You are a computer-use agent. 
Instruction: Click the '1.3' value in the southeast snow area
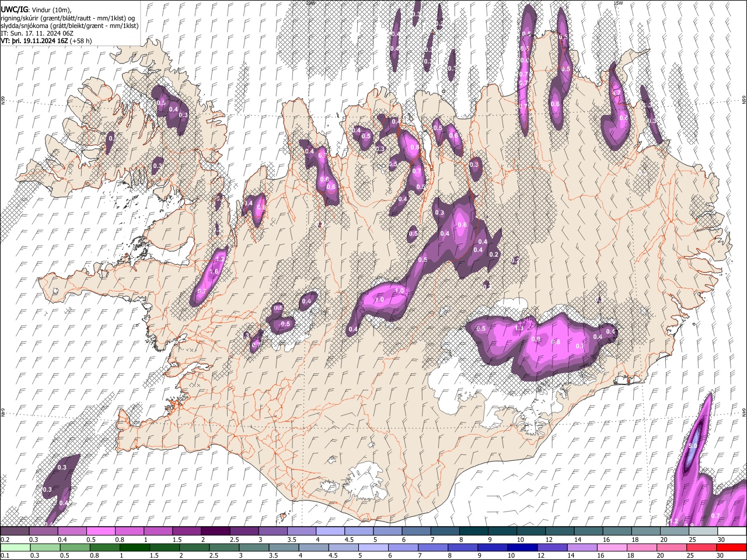(519, 328)
